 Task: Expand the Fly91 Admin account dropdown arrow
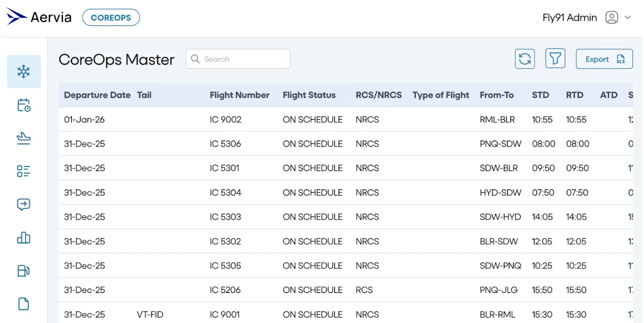pyautogui.click(x=628, y=18)
